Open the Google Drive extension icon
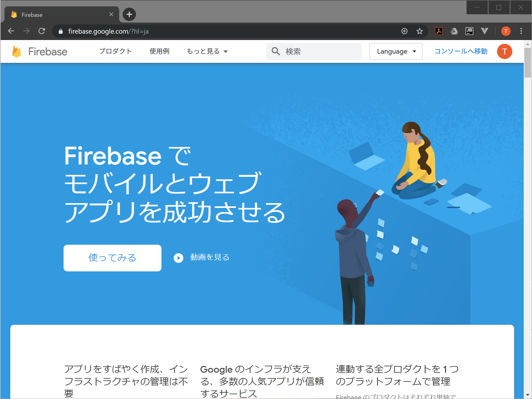 454,31
